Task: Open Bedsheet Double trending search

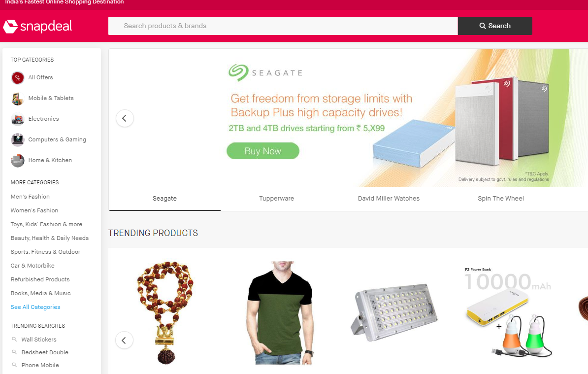Action: point(45,352)
